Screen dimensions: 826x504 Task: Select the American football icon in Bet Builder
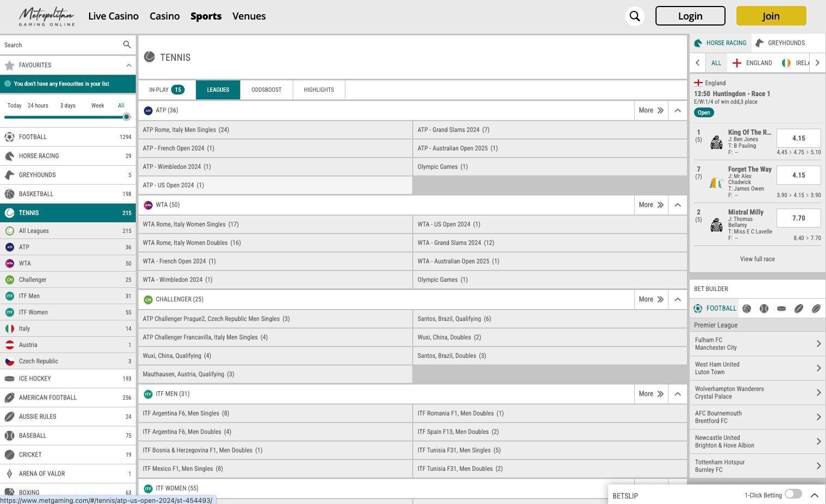pos(799,308)
